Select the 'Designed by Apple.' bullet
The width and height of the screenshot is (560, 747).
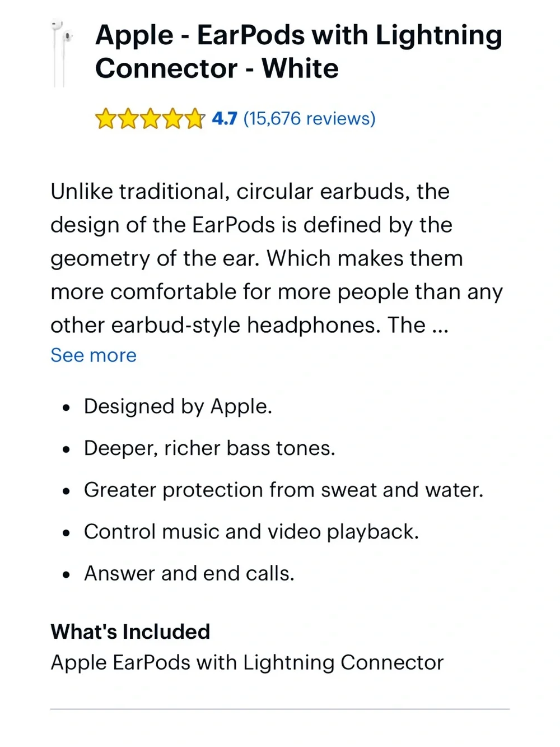[178, 406]
